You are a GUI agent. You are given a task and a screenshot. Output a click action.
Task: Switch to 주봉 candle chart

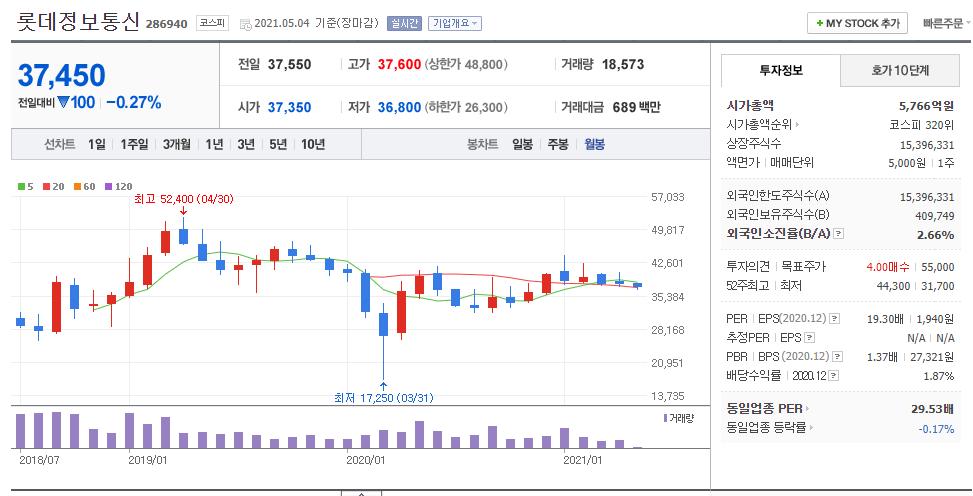[x=558, y=144]
